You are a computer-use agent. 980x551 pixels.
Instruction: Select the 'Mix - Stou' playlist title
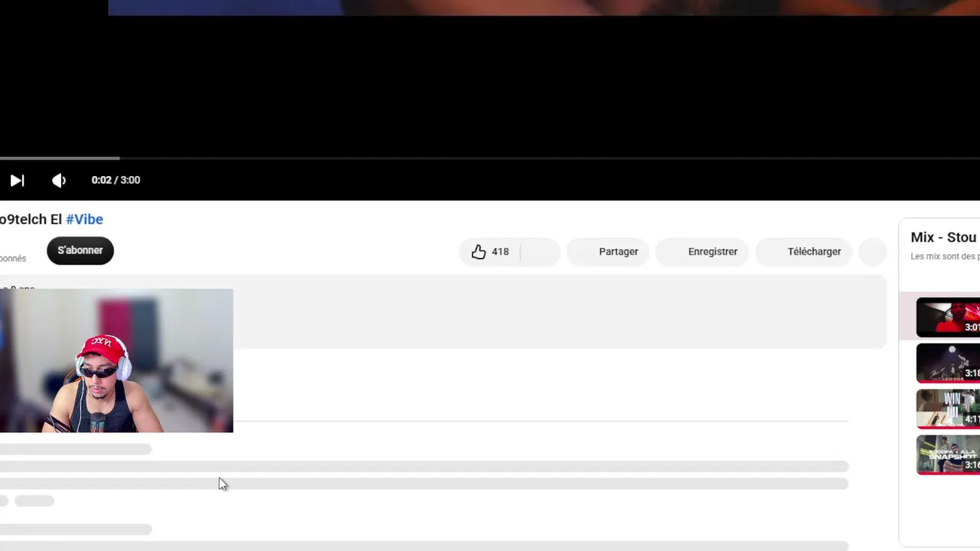coord(944,237)
